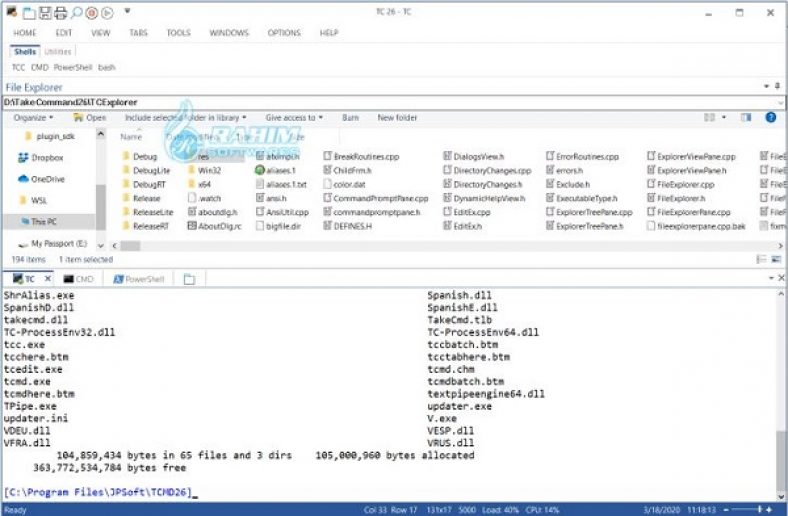Switch explorer to large icons view icon
Screen dimensions: 788x516
point(776,259)
